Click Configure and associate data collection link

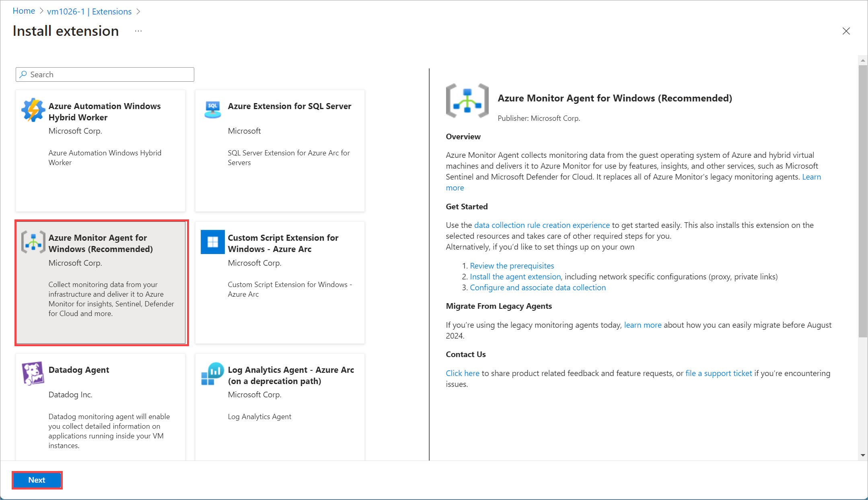coord(537,287)
